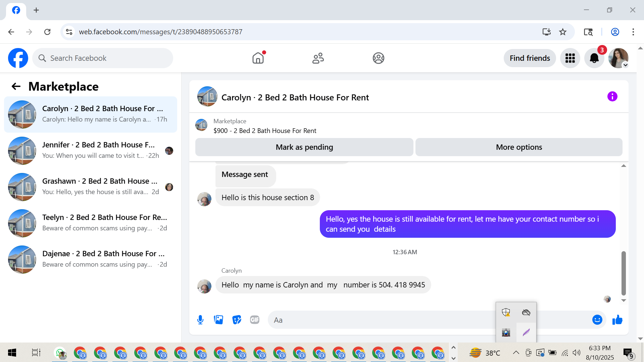This screenshot has height=362, width=644.
Task: Open Windows notification center
Action: (x=628, y=353)
